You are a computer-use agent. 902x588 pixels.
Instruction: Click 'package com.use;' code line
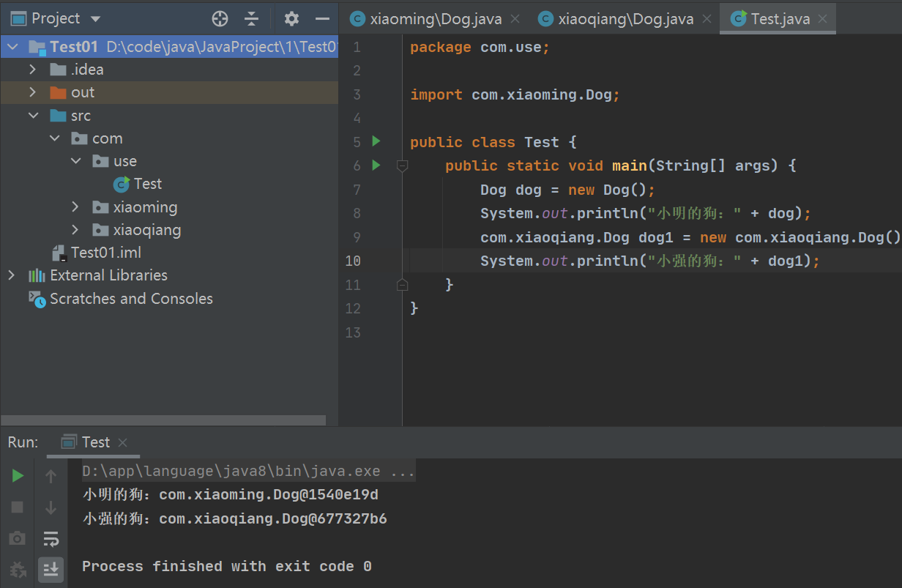click(480, 48)
